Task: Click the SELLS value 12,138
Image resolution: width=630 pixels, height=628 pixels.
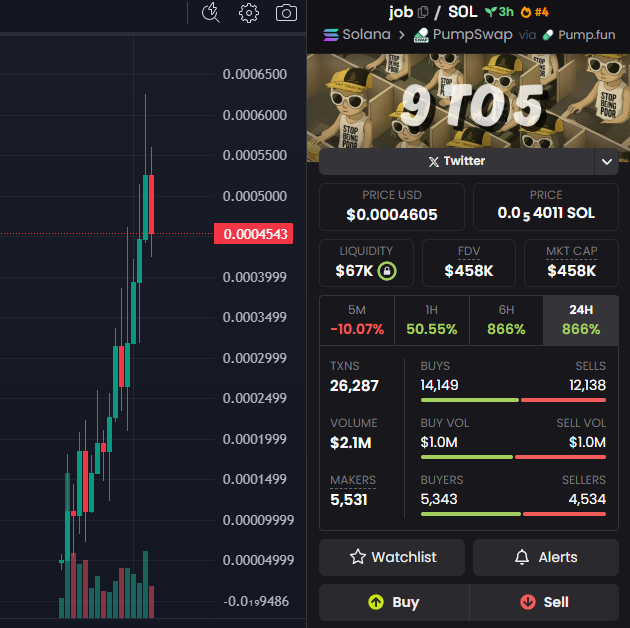Action: 587,385
